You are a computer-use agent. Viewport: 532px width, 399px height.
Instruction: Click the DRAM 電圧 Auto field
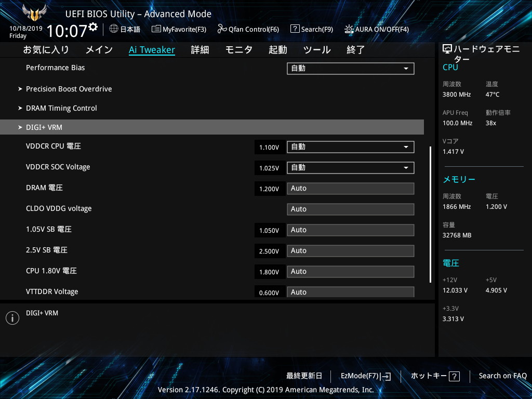[x=351, y=189]
